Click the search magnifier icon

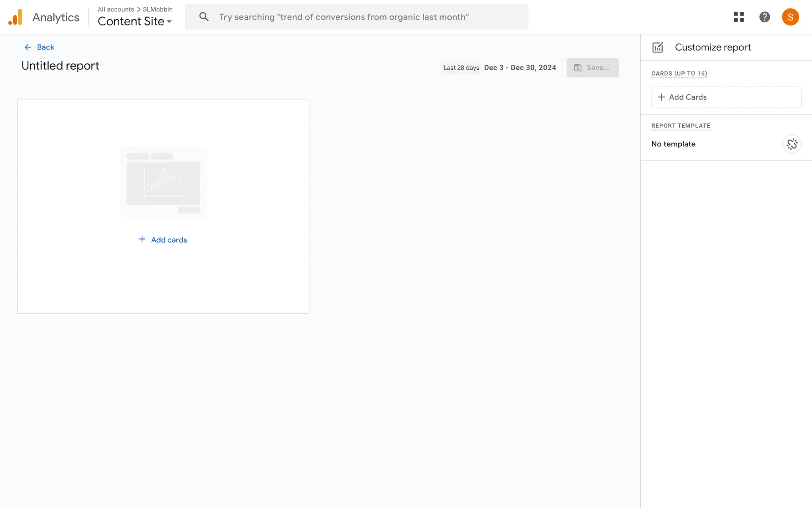204,17
